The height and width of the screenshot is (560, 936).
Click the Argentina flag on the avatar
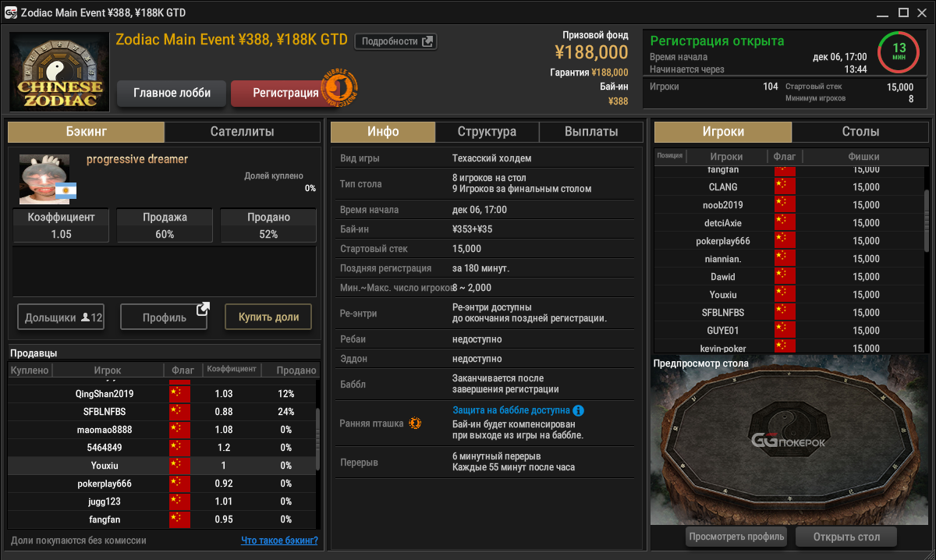pos(66,190)
